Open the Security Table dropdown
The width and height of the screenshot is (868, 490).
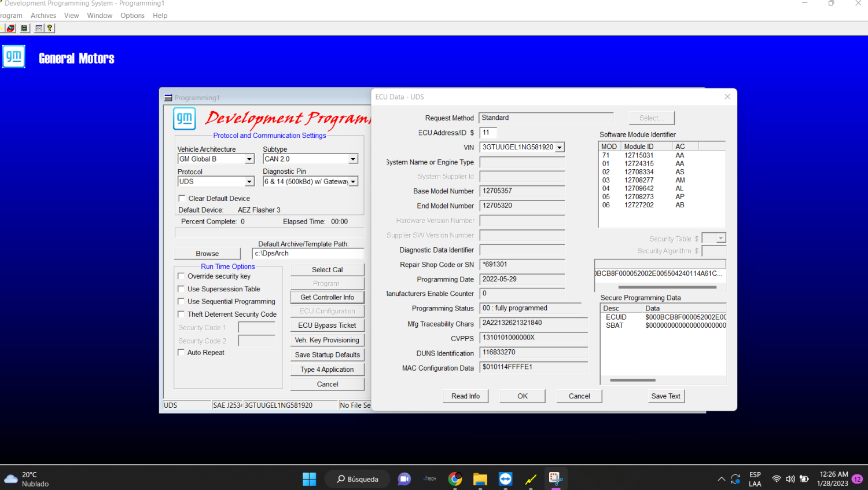[720, 239]
